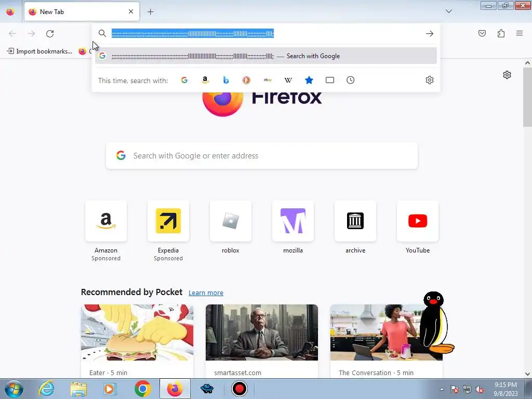Click the Firefox View icon left of tabs
The image size is (532, 399).
(x=10, y=11)
